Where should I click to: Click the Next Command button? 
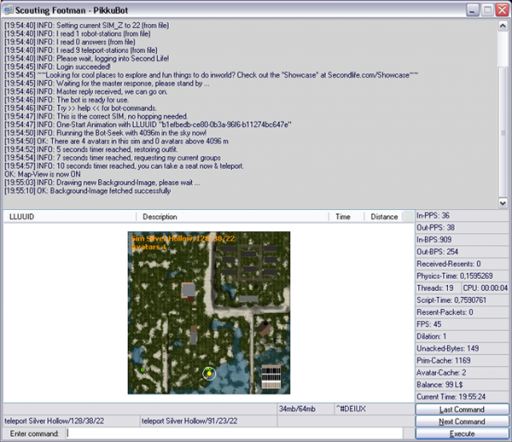coord(462,421)
